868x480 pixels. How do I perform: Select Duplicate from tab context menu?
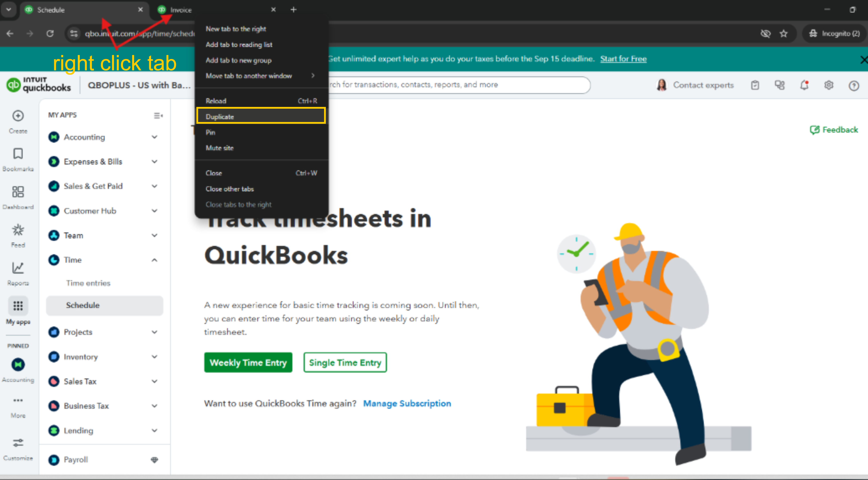tap(261, 117)
